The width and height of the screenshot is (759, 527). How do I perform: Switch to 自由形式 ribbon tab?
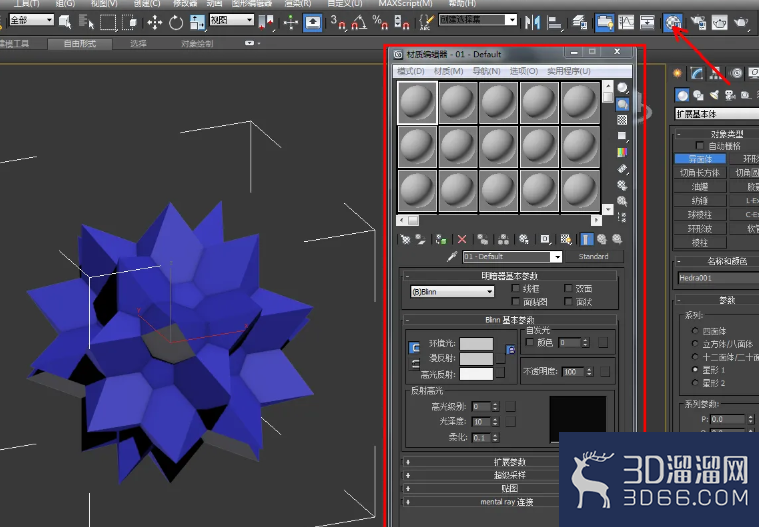click(80, 44)
